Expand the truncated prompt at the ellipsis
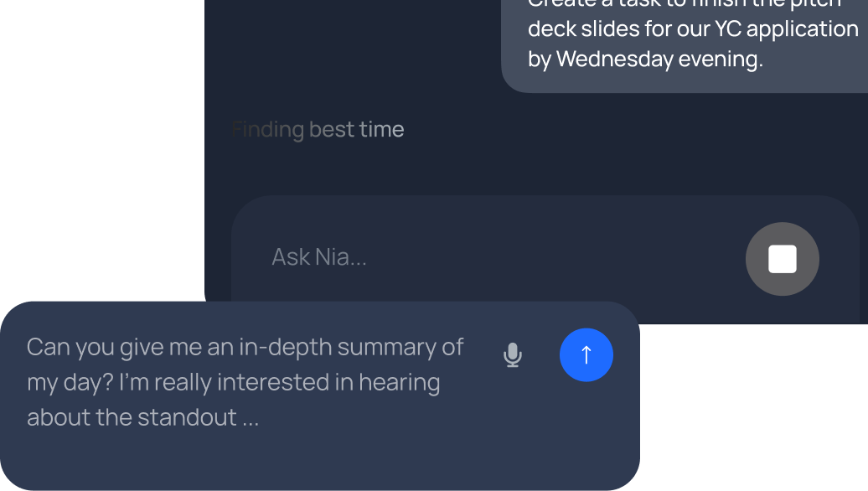Screen dimensions: 868x491 (251, 417)
